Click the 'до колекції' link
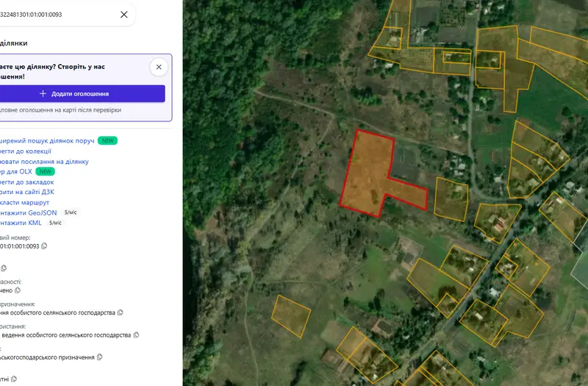 click(x=26, y=151)
